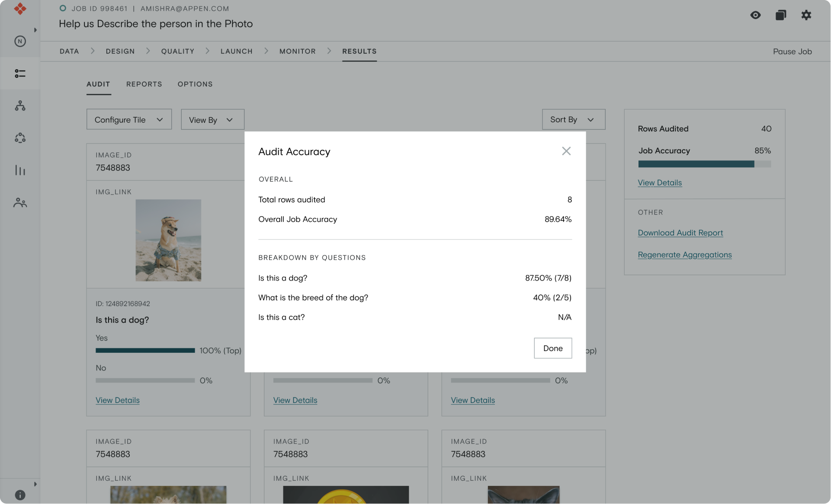The height and width of the screenshot is (504, 831).
Task: Click JOB ID 998461 text
Action: click(99, 9)
